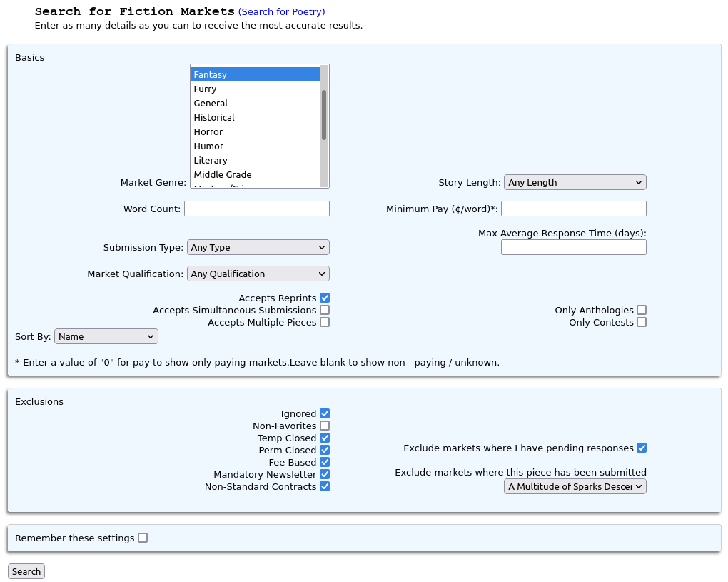Toggle Remember these settings checkbox
Image resolution: width=728 pixels, height=582 pixels.
(x=143, y=538)
